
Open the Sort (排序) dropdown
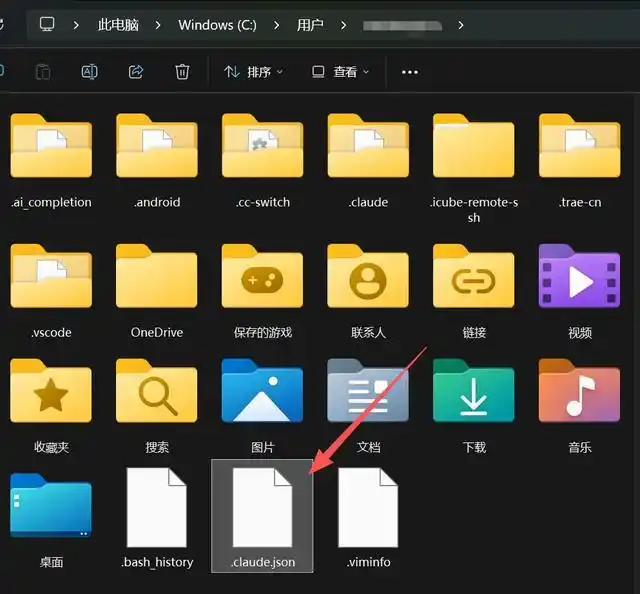tap(253, 72)
